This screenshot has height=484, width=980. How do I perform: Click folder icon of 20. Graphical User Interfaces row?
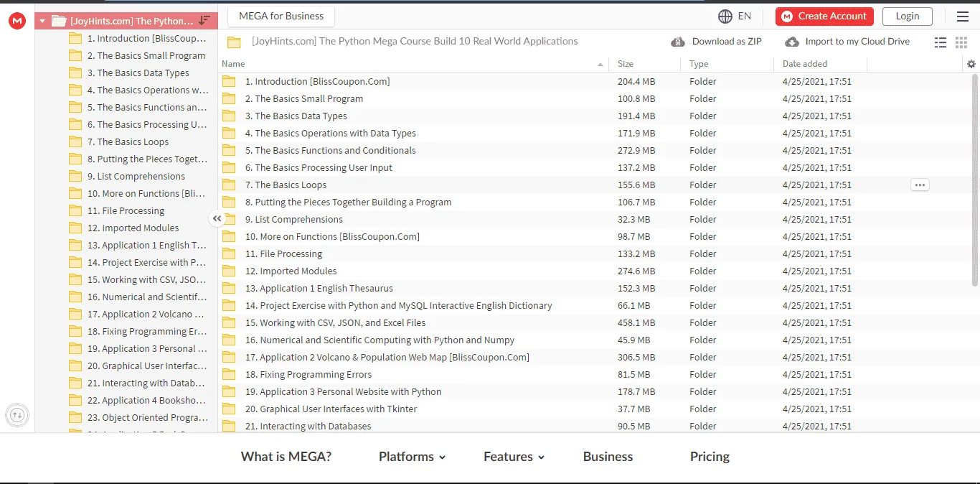pos(229,409)
